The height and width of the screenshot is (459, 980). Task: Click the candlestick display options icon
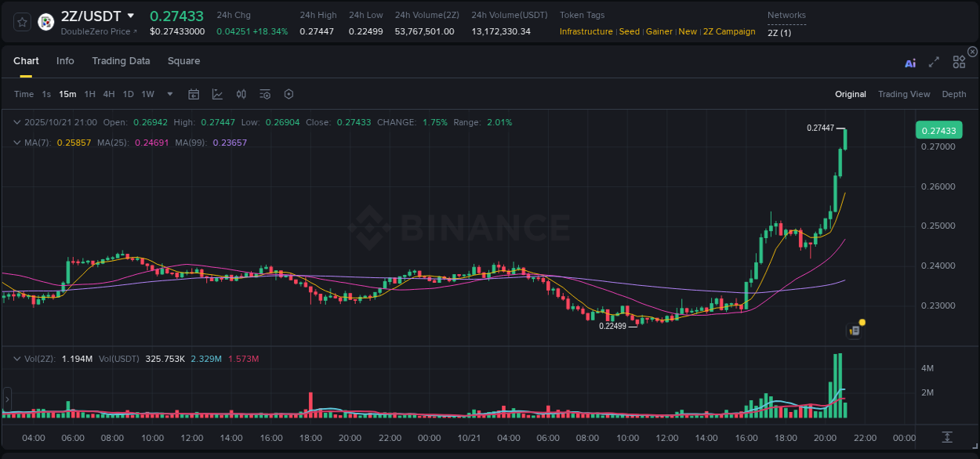tap(241, 94)
